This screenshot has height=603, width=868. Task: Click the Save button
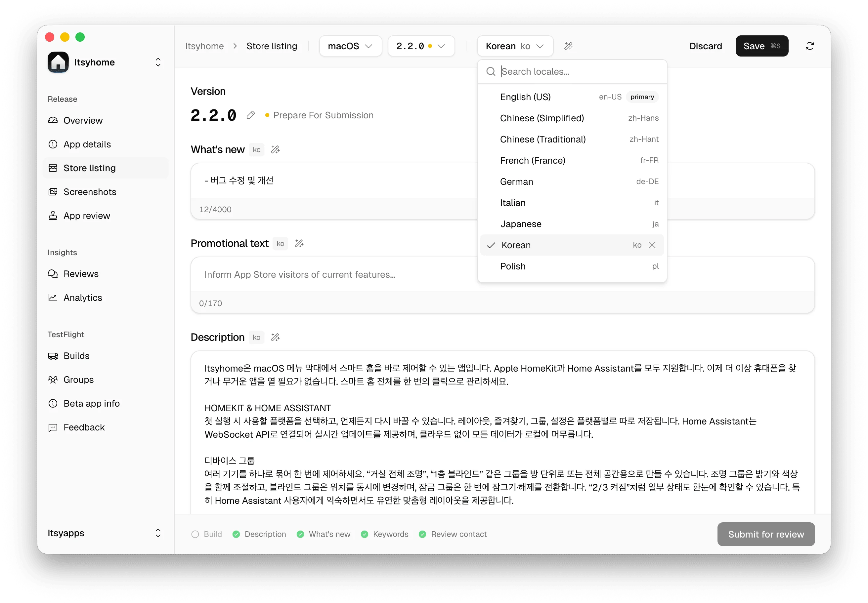762,46
